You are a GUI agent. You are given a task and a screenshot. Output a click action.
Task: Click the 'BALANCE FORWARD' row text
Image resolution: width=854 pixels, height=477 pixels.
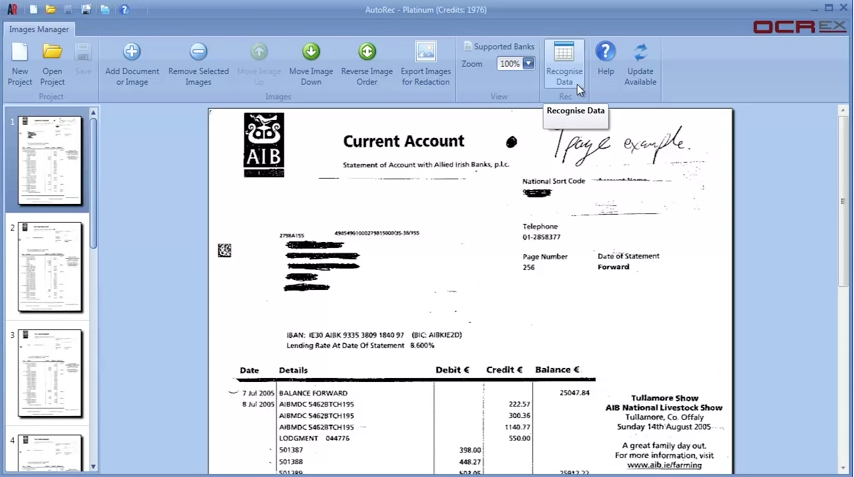tap(313, 393)
